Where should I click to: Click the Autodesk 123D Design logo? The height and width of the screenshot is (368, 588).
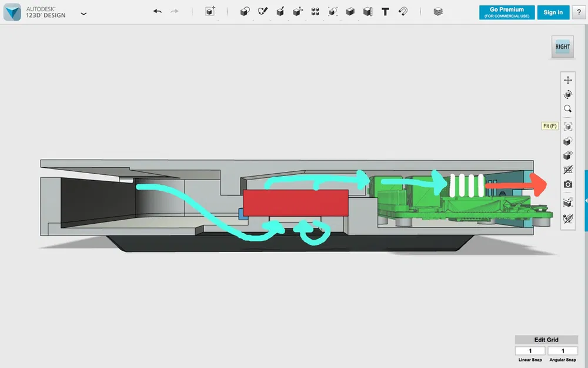pos(12,12)
